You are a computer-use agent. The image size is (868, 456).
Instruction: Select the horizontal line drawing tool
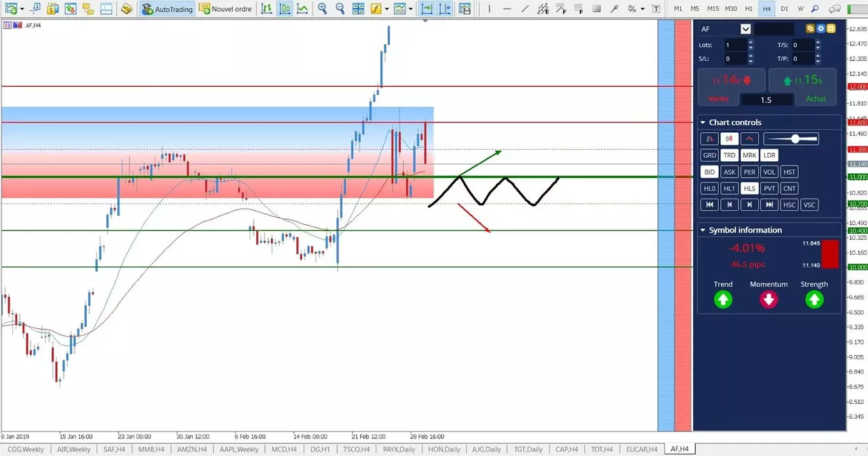pos(507,9)
